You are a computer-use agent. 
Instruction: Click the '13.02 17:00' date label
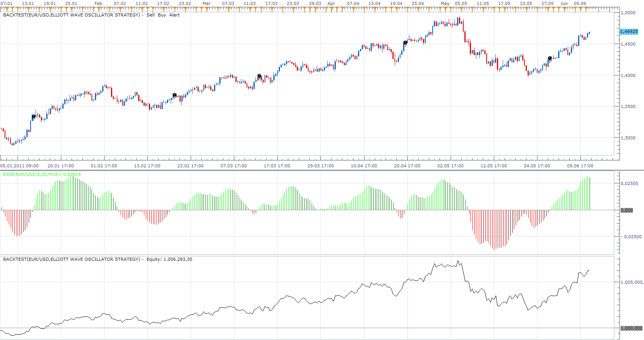tap(147, 166)
